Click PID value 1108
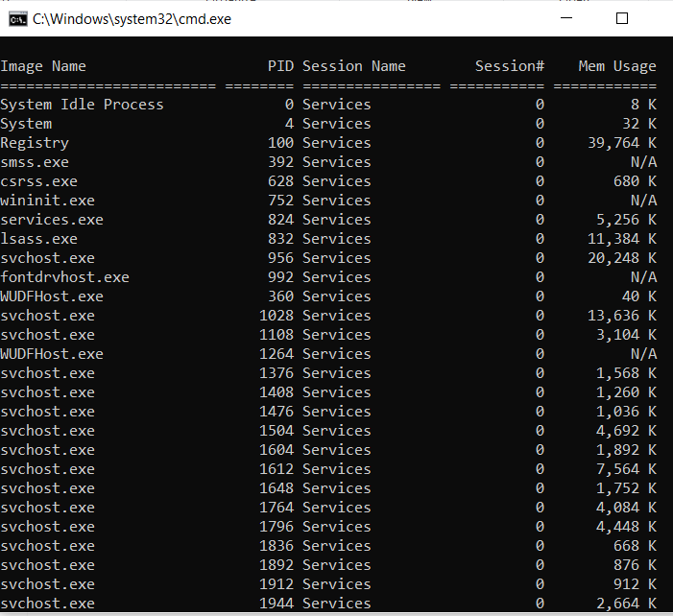This screenshot has height=616, width=673. point(276,335)
